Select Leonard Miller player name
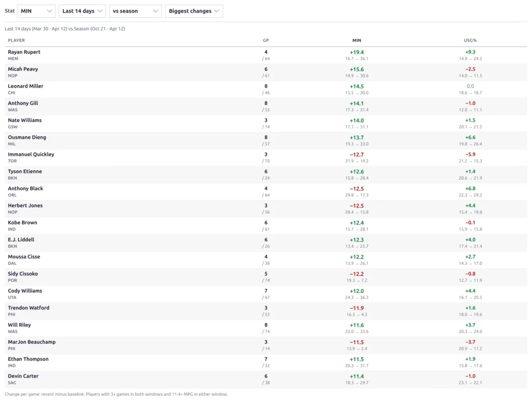532x403 pixels. point(25,86)
